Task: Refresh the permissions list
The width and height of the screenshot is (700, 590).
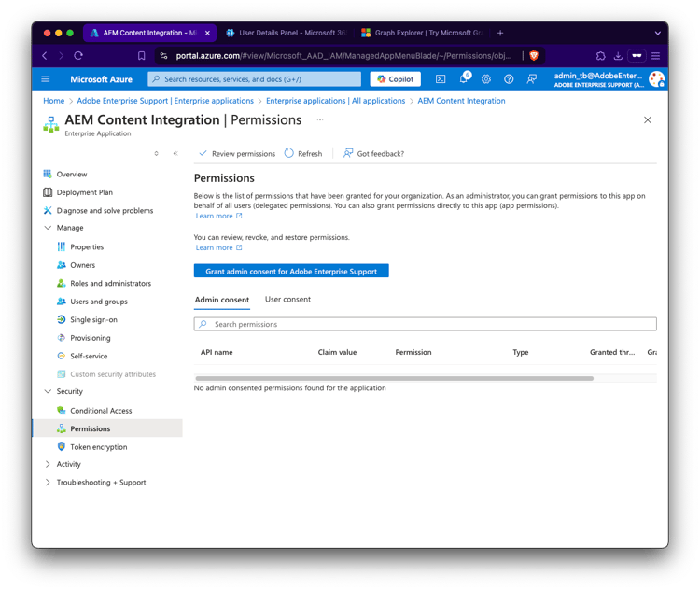Action: coord(303,153)
